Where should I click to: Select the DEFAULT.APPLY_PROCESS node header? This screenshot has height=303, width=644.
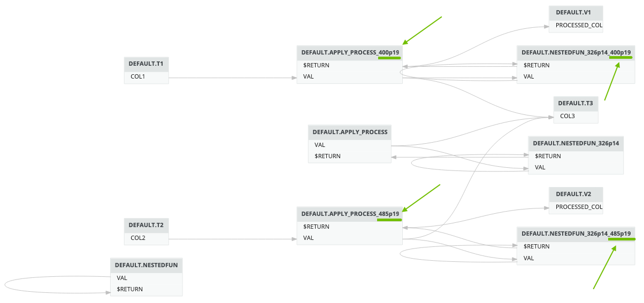(x=350, y=132)
